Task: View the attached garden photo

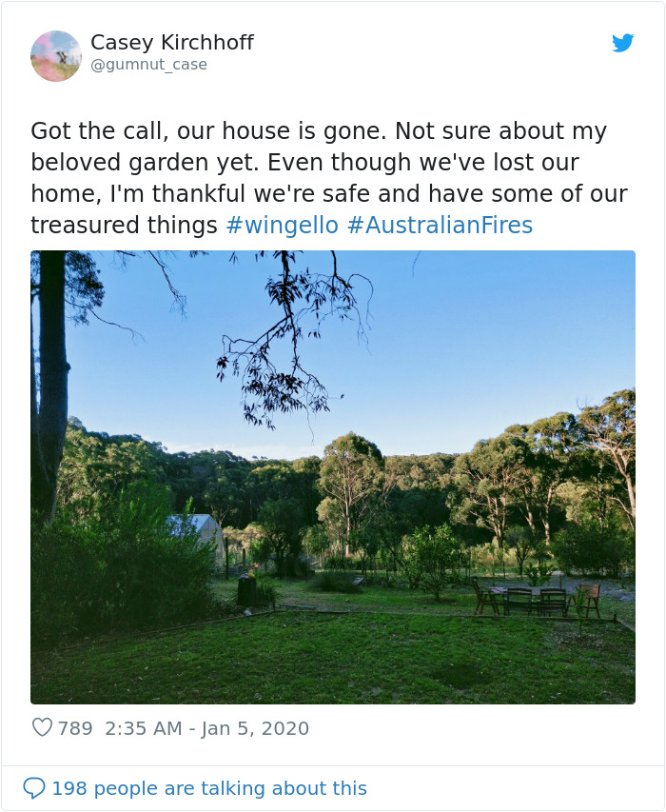Action: [x=333, y=476]
